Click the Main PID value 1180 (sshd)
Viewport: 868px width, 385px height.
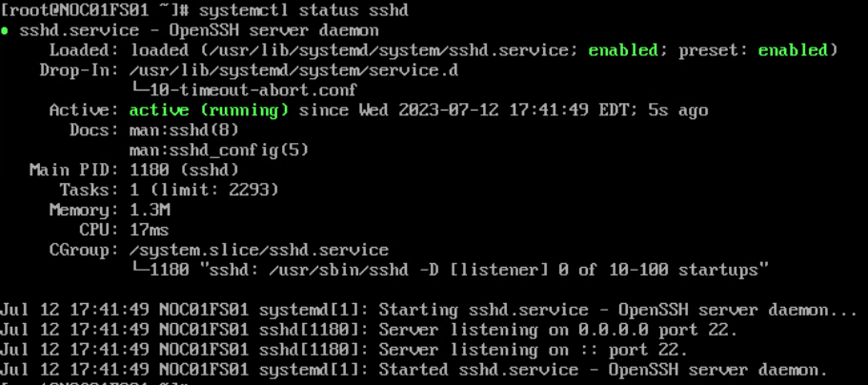click(184, 171)
